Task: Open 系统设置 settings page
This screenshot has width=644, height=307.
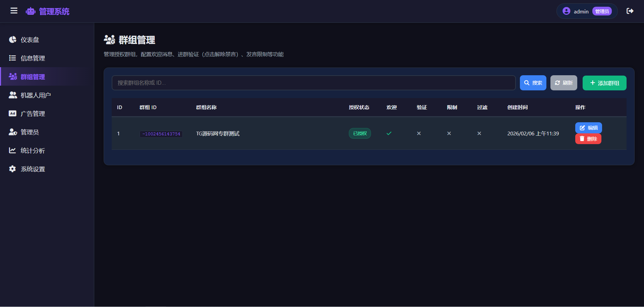Action: coord(33,169)
